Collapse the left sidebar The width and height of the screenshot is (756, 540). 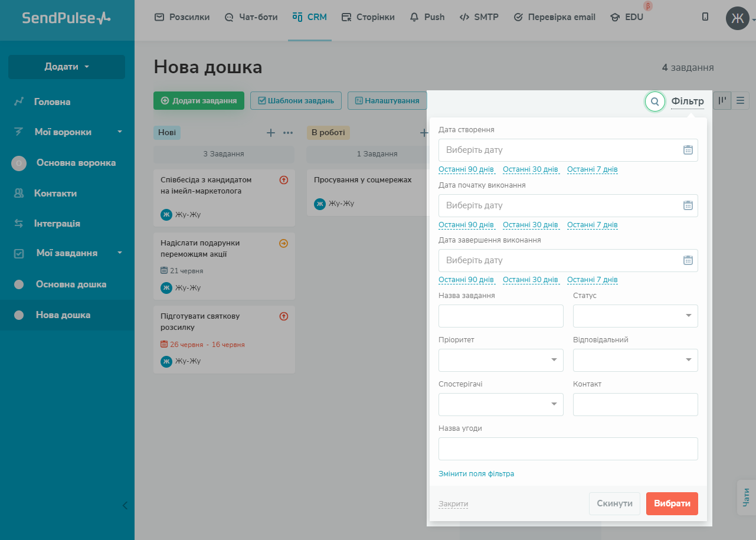coord(125,505)
